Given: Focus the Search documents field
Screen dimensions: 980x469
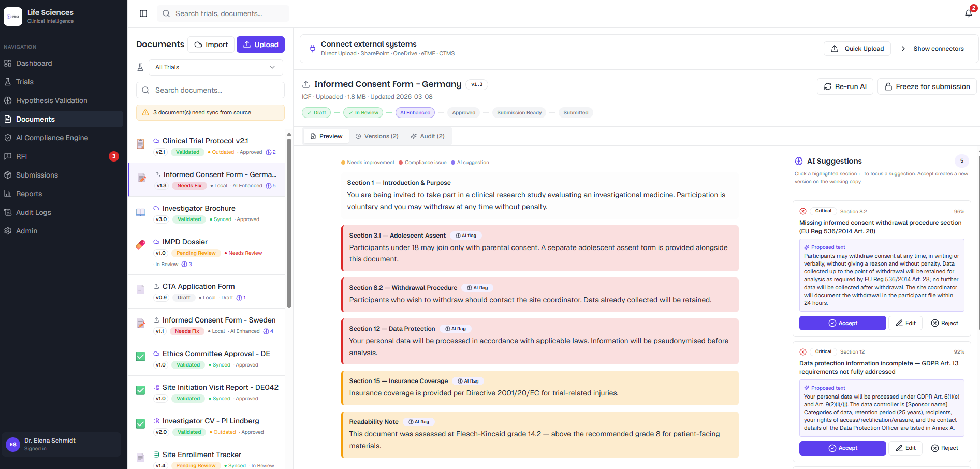Looking at the screenshot, I should [x=210, y=90].
